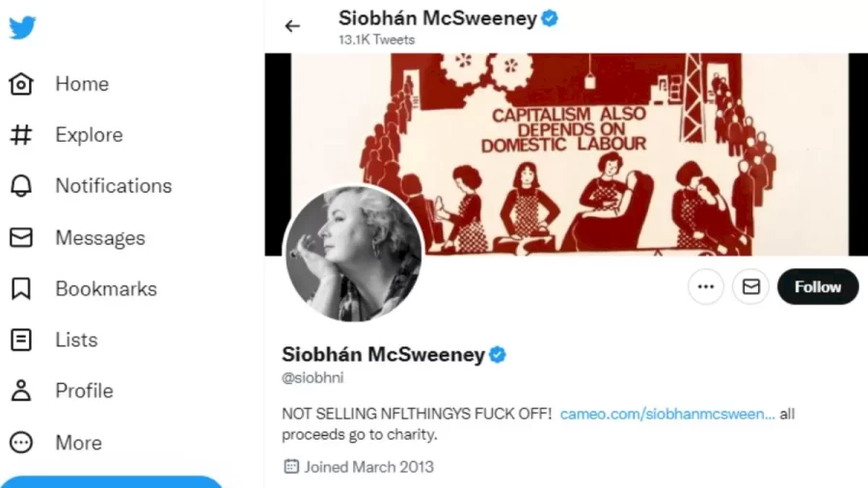Image resolution: width=868 pixels, height=488 pixels.
Task: Open the cameo.com/siobhanmcsween link
Action: click(x=667, y=414)
